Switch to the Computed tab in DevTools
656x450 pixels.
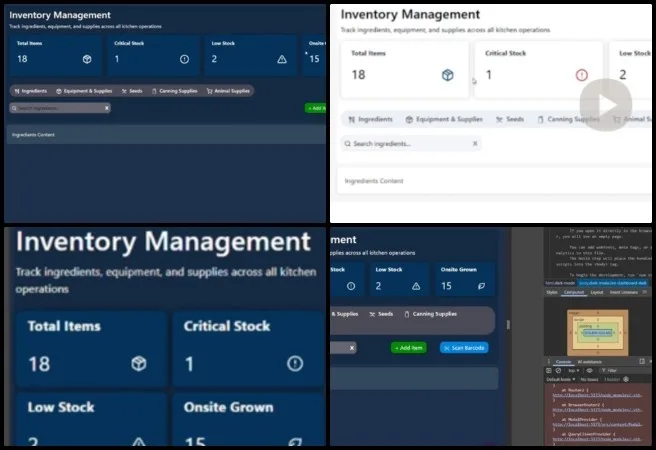[574, 292]
